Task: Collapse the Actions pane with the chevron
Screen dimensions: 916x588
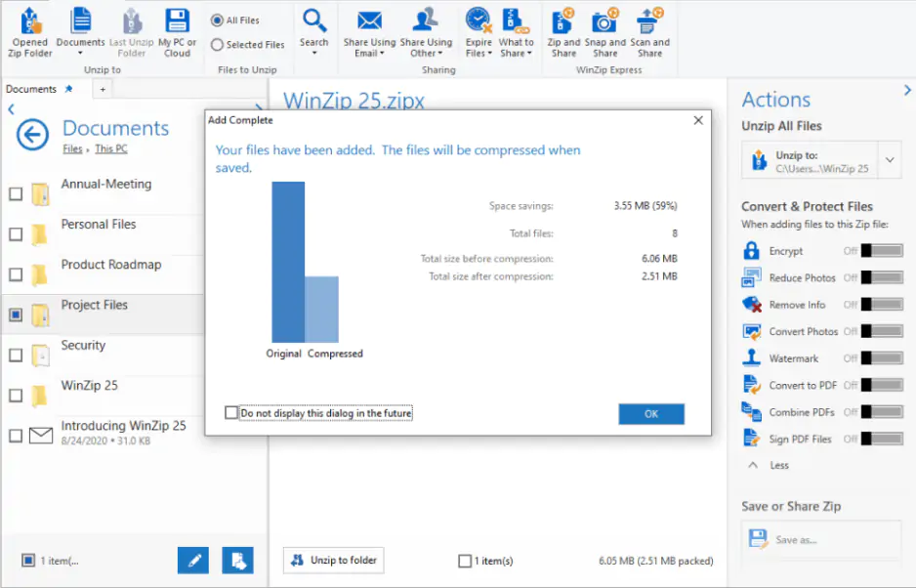Action: 907,91
